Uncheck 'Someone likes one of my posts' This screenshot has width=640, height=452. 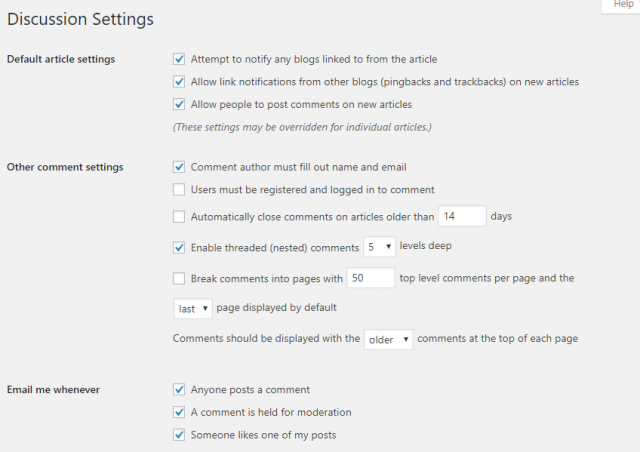(179, 435)
